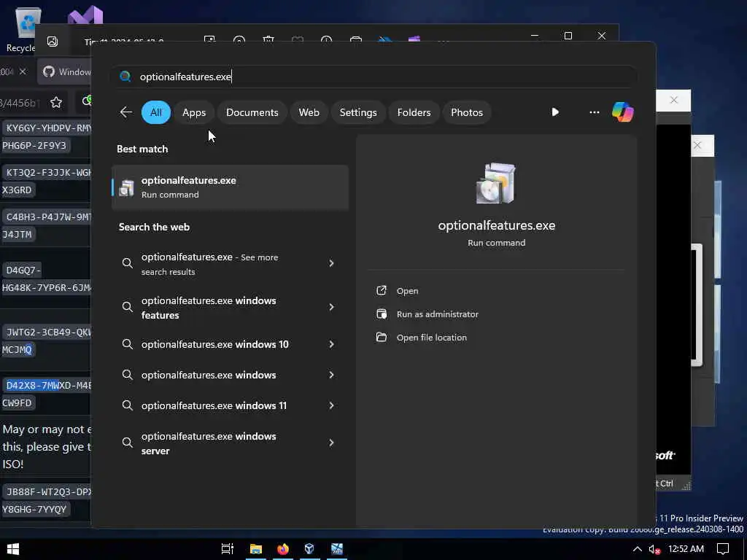The width and height of the screenshot is (747, 560).
Task: Click the Open action's launch icon
Action: tap(382, 290)
